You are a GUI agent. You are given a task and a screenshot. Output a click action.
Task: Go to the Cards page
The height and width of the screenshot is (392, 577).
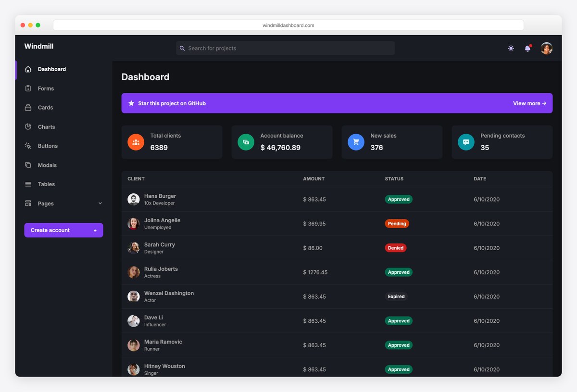click(x=45, y=108)
